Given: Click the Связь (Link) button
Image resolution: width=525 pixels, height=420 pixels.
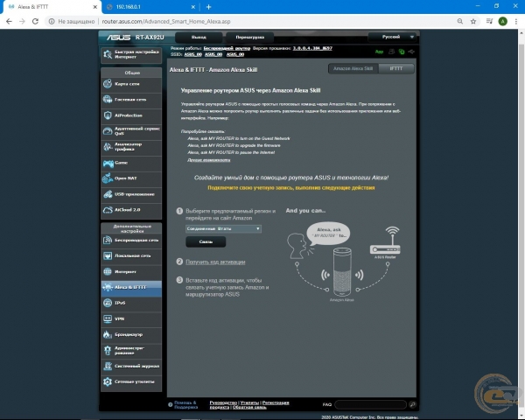Looking at the screenshot, I should 206,241.
